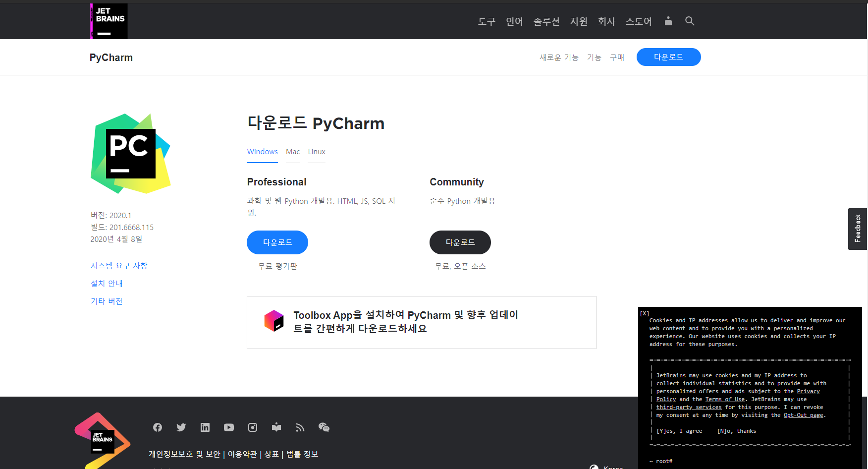This screenshot has width=868, height=469.
Task: Click the '무료, 오픈 소스' label
Action: pyautogui.click(x=460, y=266)
